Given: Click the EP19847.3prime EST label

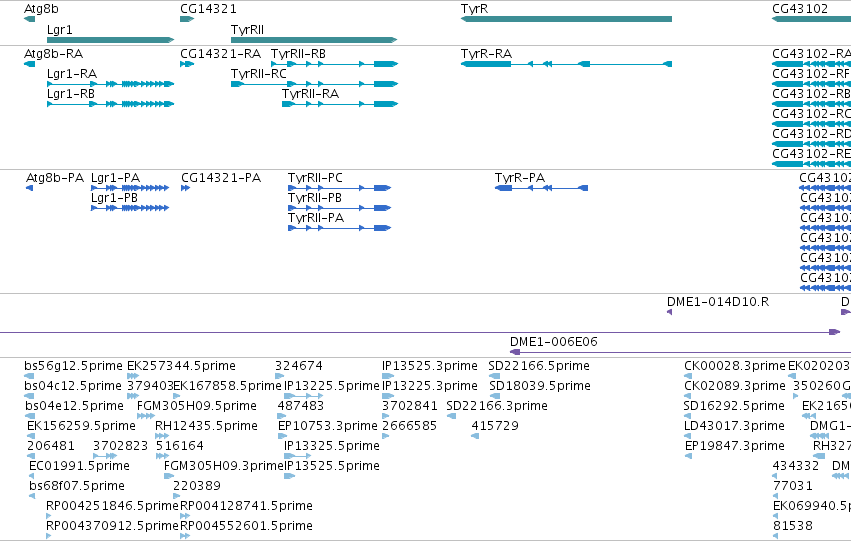Looking at the screenshot, I should tap(735, 446).
